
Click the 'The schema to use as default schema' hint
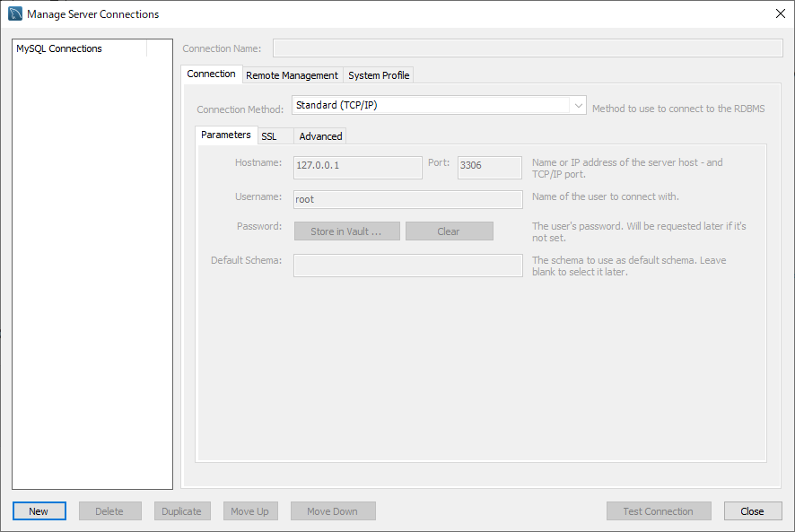click(x=629, y=266)
